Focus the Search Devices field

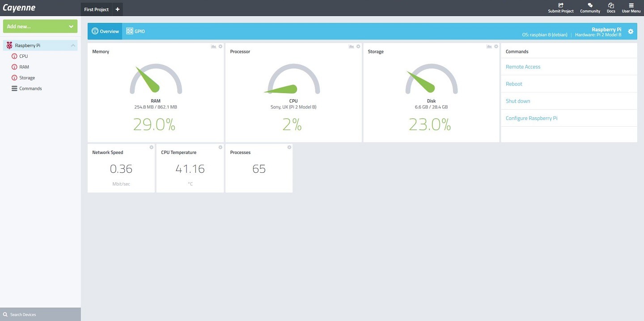(x=40, y=314)
